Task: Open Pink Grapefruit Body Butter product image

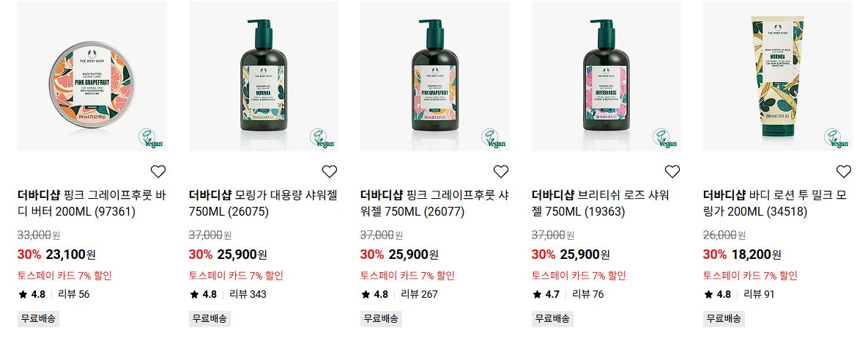Action: pyautogui.click(x=92, y=76)
